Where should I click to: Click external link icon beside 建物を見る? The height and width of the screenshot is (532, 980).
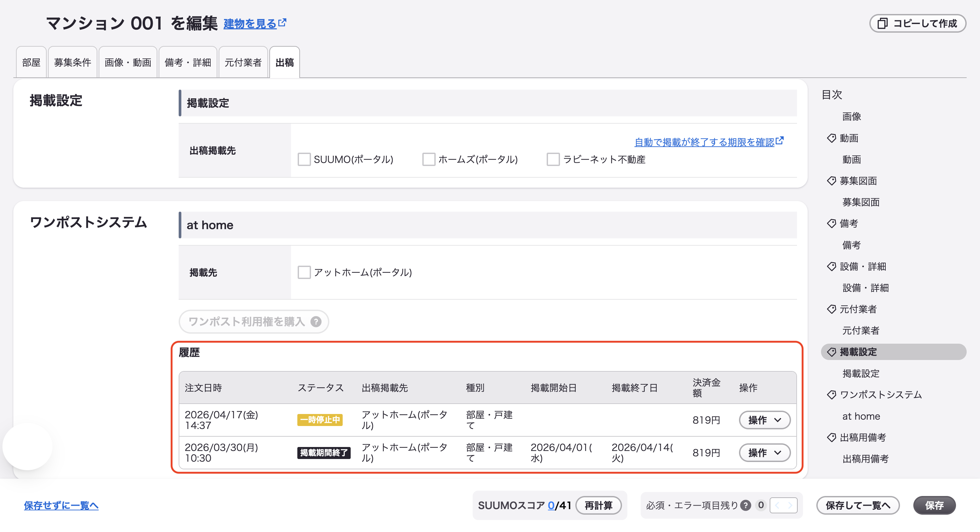click(282, 23)
